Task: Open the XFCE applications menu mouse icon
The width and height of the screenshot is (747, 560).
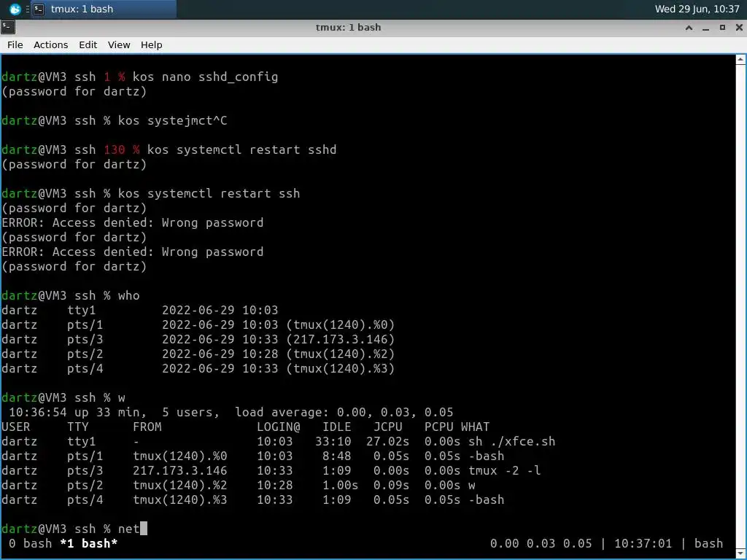Action: pyautogui.click(x=15, y=9)
